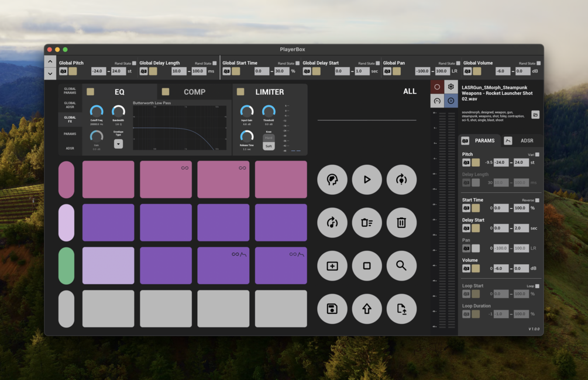Click the Global Volume dice icon
Screen dimensions: 588x380
coord(467,71)
